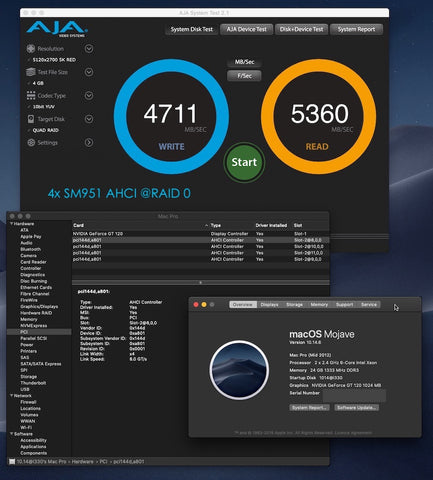Select Bluetooth in Hardware sidebar
This screenshot has height=480, width=433.
tap(30, 249)
